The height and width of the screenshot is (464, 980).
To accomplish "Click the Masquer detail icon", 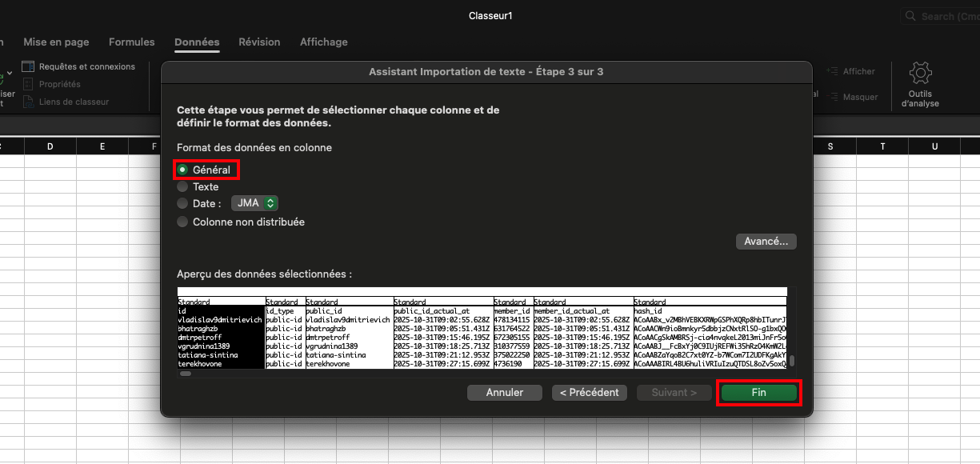I will point(832,97).
